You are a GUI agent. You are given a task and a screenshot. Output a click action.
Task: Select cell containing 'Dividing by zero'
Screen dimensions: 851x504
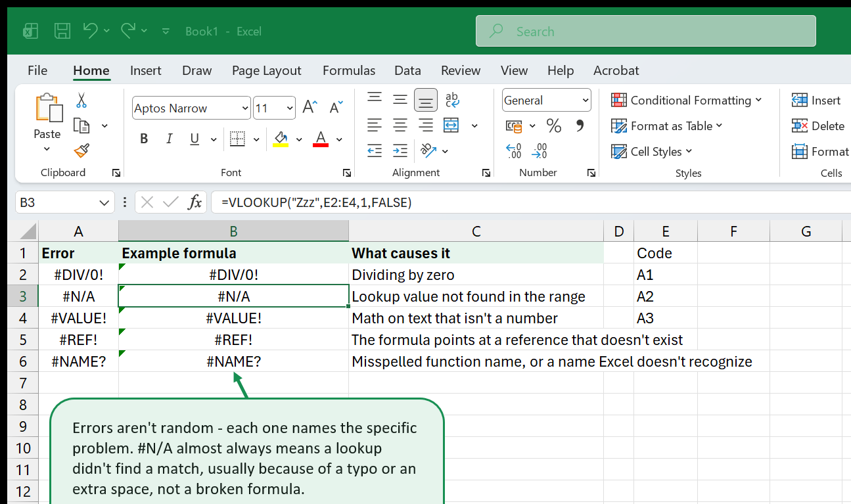476,275
